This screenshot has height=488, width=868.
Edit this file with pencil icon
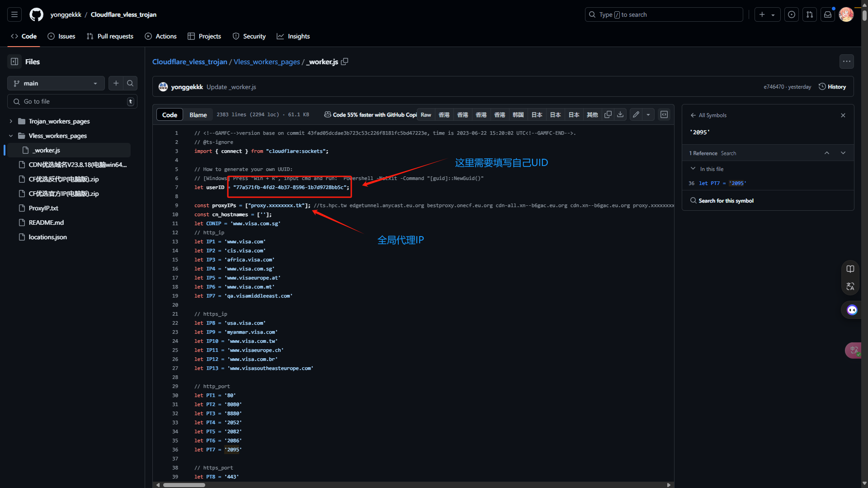[x=636, y=115]
